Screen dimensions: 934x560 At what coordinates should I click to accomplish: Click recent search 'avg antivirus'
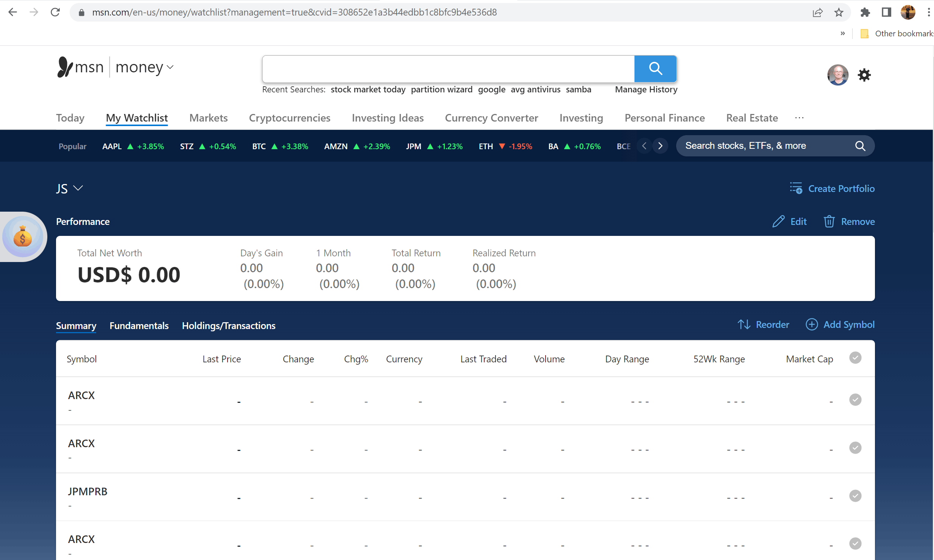[x=535, y=89]
